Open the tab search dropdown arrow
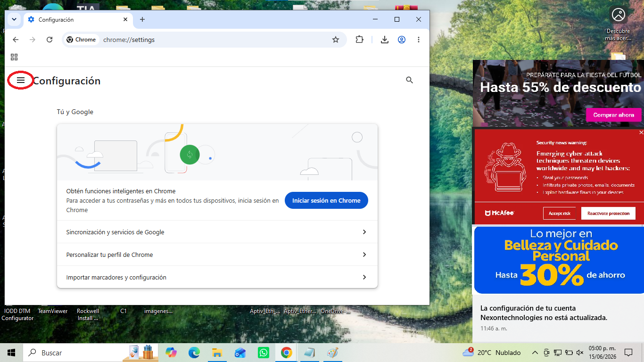 [x=14, y=19]
